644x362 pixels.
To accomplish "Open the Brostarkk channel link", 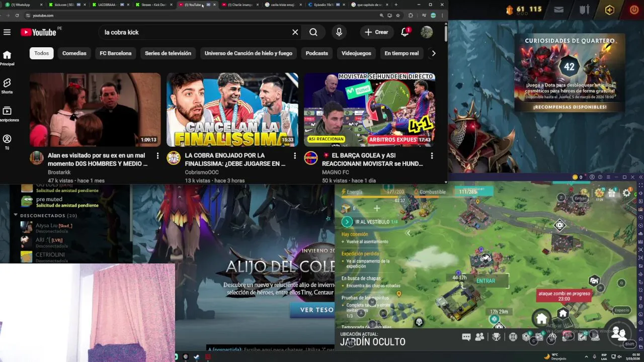I will click(59, 172).
